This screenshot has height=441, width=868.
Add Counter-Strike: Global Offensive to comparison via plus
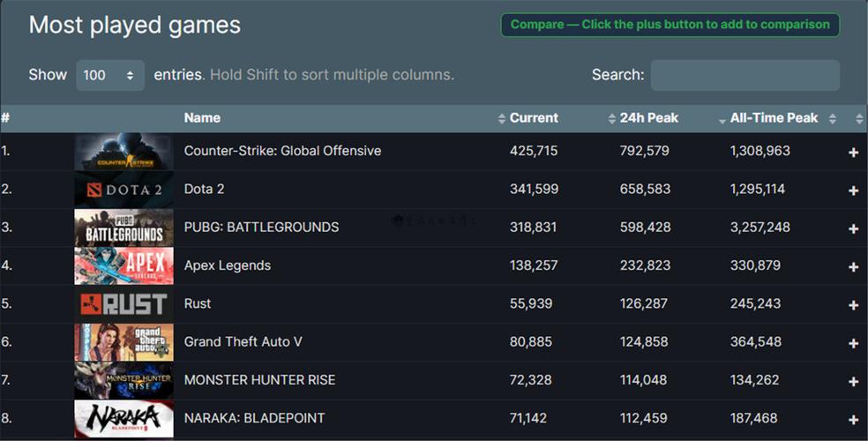point(853,153)
